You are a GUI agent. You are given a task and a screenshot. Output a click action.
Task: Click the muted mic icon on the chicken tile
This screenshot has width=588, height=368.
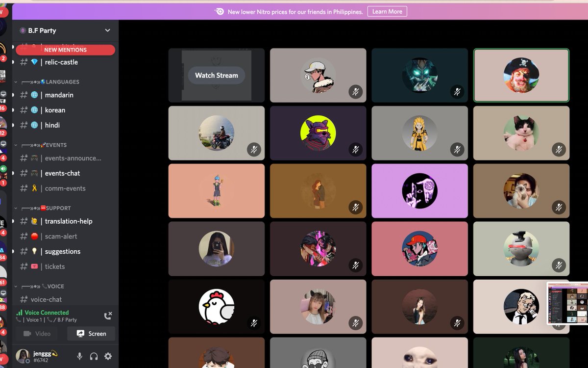point(254,323)
